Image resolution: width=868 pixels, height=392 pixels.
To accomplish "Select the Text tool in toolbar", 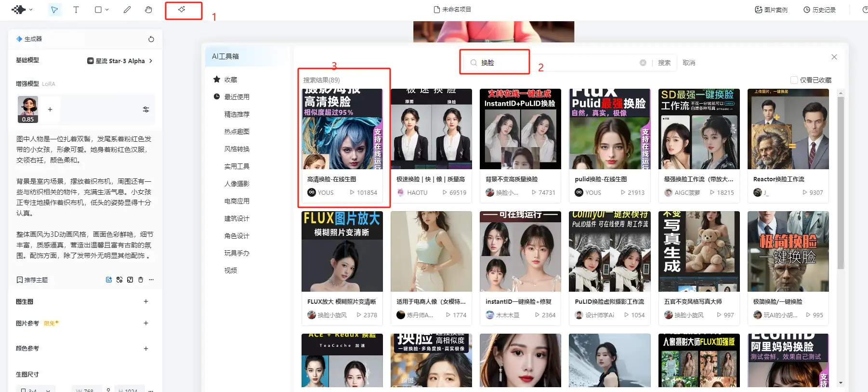I will pos(76,10).
